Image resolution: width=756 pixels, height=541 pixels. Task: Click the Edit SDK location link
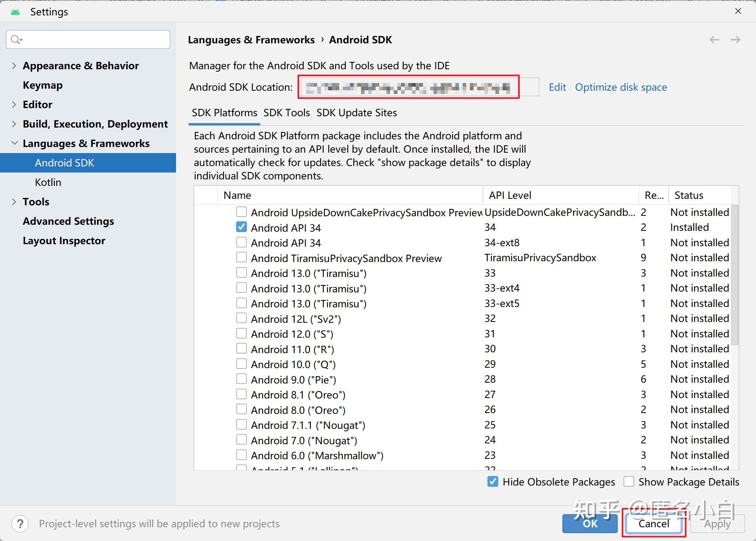[x=557, y=87]
